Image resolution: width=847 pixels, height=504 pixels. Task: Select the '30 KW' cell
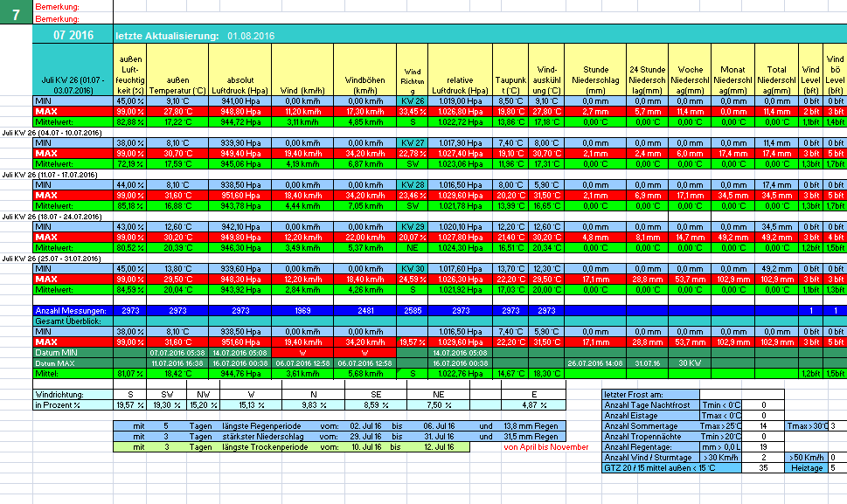click(691, 363)
